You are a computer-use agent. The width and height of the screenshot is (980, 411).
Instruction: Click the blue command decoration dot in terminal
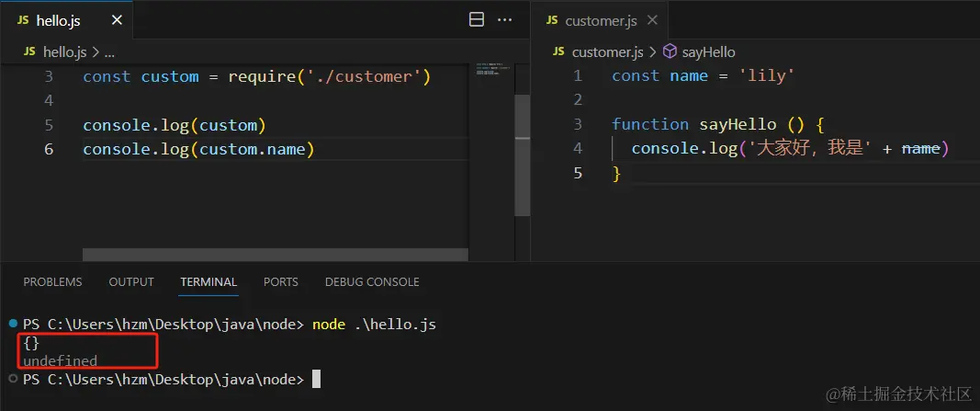[12, 325]
